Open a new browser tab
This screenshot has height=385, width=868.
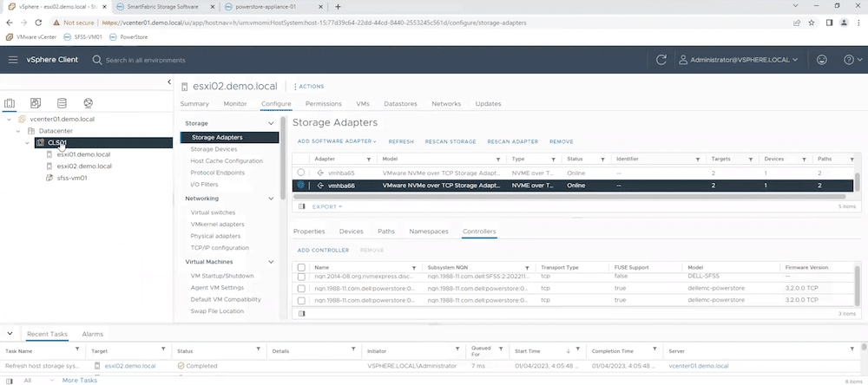pyautogui.click(x=339, y=7)
